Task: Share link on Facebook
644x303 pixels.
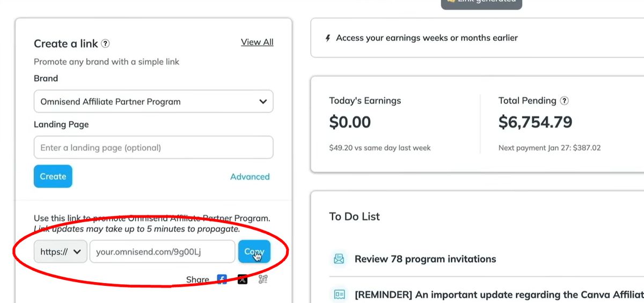Action: point(222,279)
